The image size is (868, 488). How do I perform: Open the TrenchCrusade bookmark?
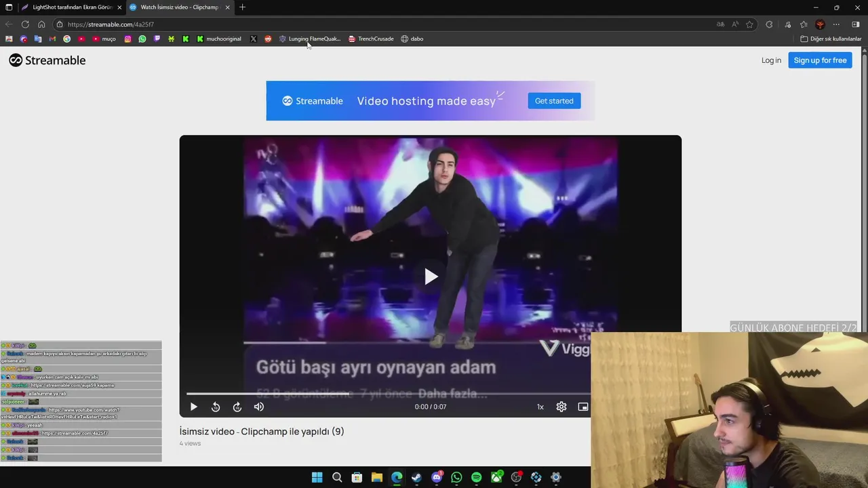371,39
